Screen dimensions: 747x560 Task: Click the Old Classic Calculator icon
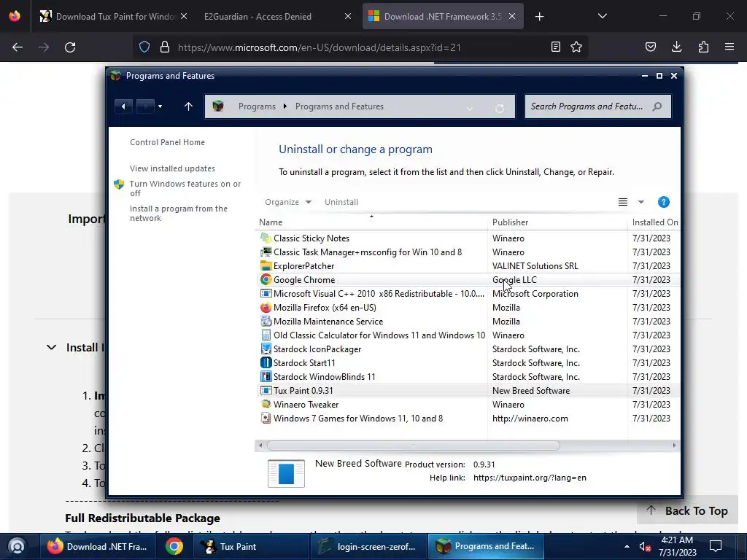(266, 335)
